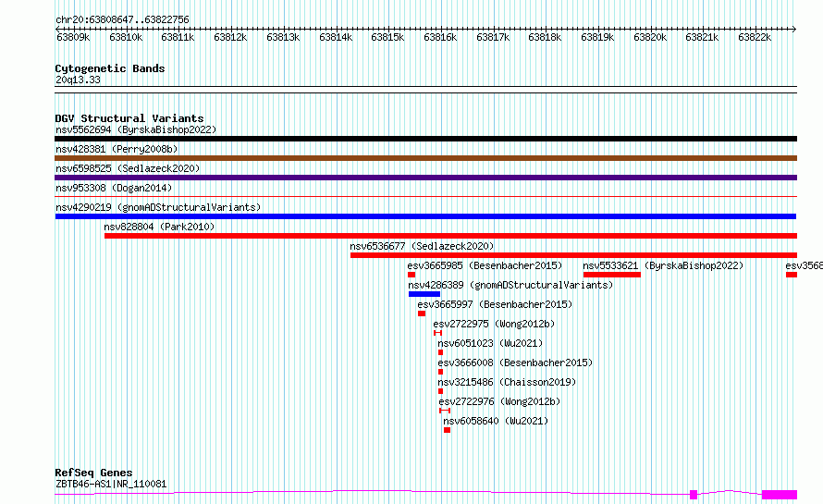This screenshot has width=823, height=504.
Task: Select the nsv428381 brown variant bar
Action: coord(425,158)
